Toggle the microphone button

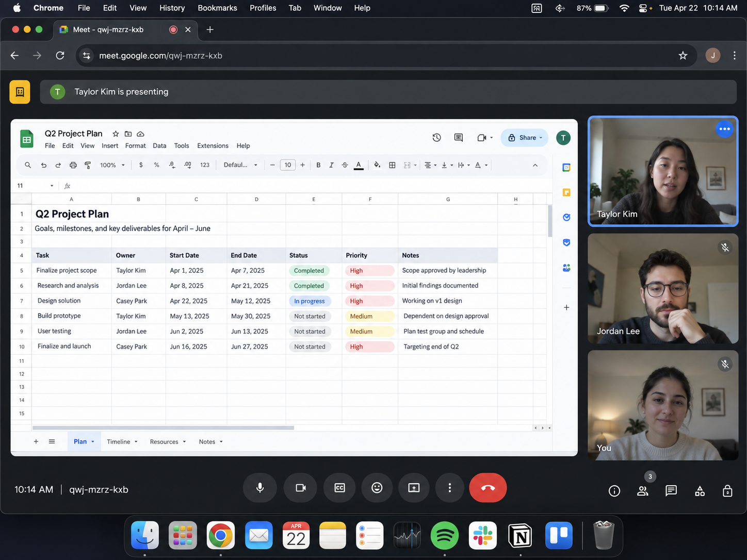(260, 488)
